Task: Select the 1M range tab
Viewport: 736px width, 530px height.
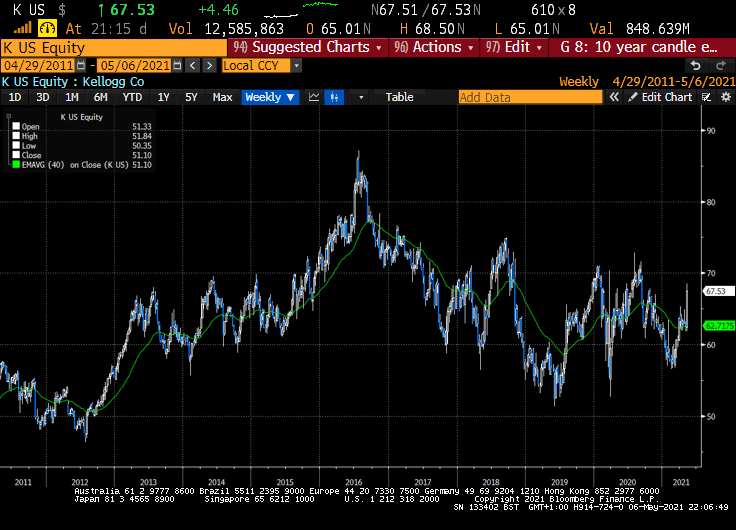Action: (72, 97)
